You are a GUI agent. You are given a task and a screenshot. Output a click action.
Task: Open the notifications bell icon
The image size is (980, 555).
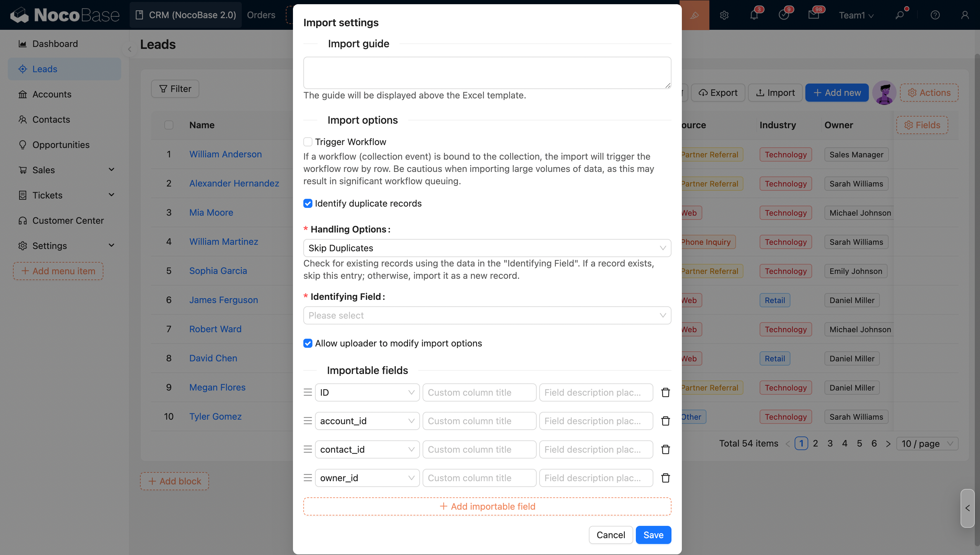754,15
